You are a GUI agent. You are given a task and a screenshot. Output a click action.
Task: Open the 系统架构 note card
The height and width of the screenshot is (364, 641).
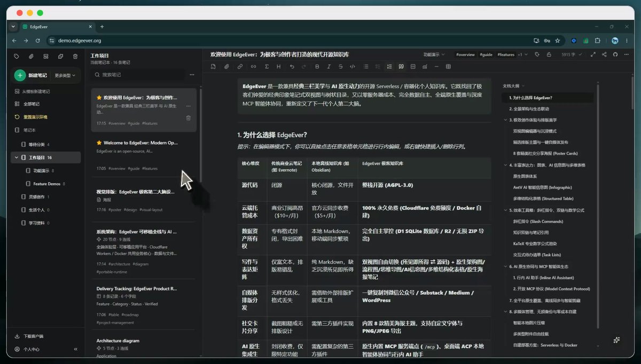click(143, 252)
